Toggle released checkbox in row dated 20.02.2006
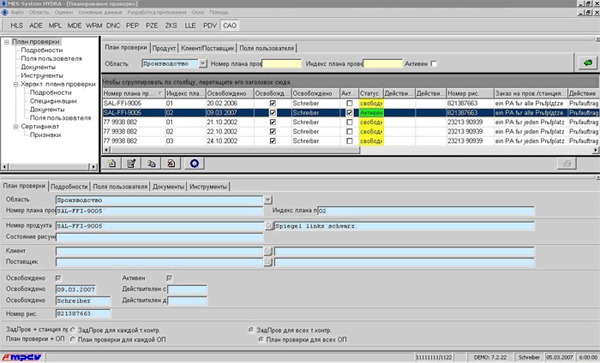600x363 pixels. point(272,103)
